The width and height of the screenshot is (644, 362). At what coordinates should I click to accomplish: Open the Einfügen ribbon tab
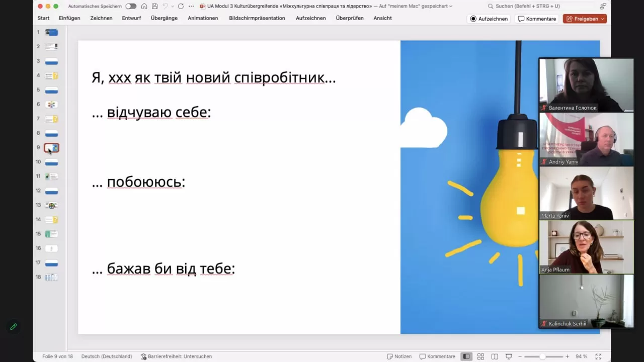(69, 18)
